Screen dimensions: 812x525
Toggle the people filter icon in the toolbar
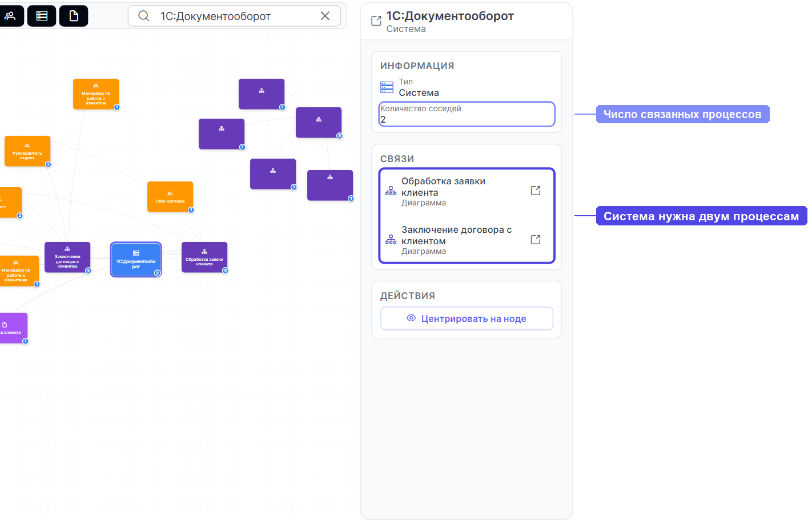click(x=10, y=16)
